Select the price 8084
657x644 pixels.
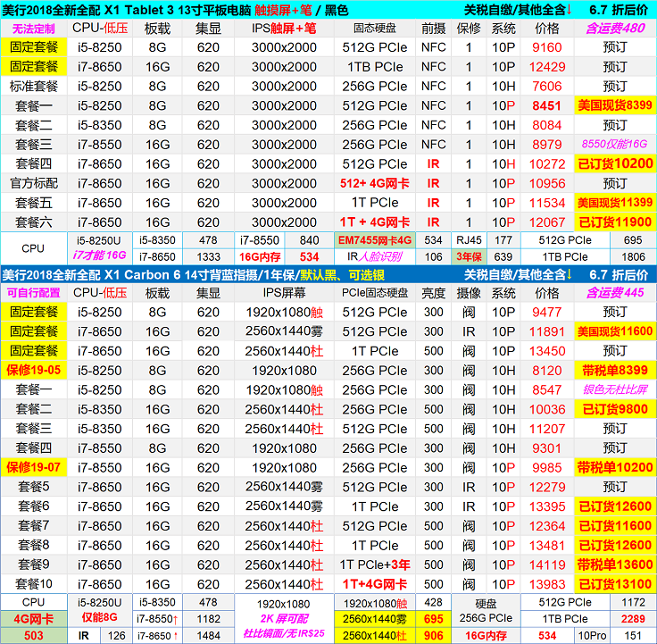tap(547, 125)
